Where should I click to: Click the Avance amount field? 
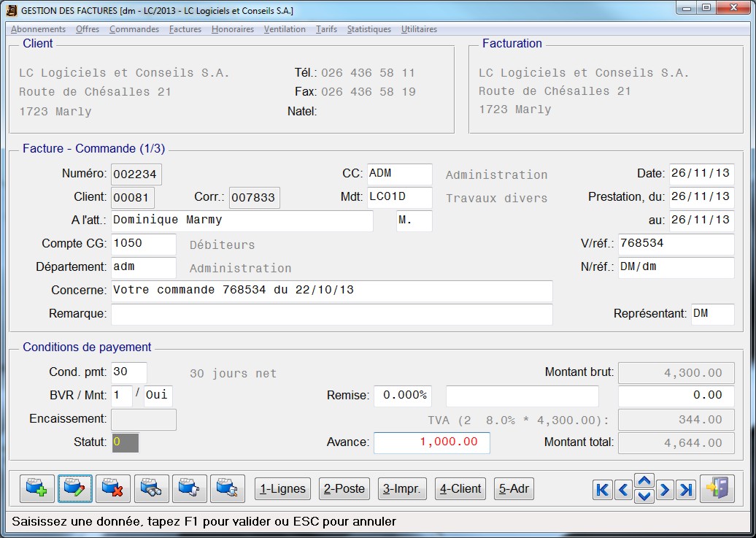click(431, 442)
